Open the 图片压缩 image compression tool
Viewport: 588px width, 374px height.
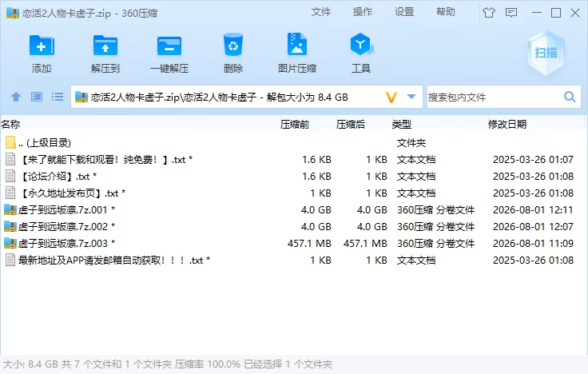(x=296, y=44)
